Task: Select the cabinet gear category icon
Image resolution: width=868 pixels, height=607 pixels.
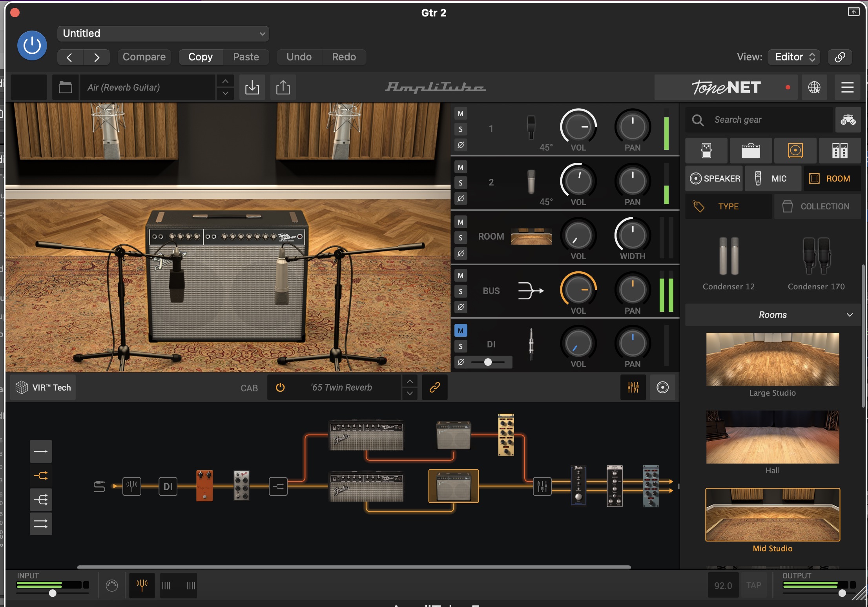Action: [x=795, y=151]
